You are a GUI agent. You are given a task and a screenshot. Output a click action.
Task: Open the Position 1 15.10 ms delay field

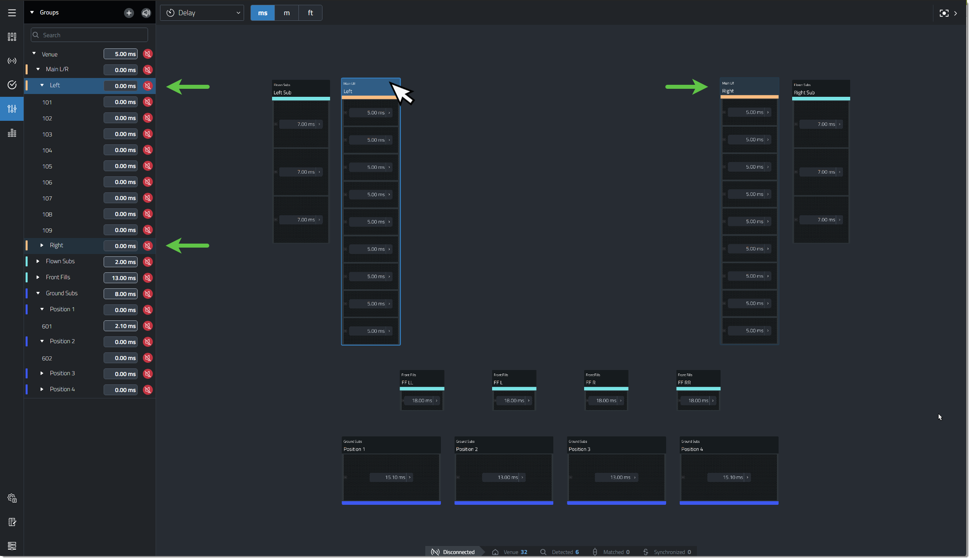pos(391,477)
